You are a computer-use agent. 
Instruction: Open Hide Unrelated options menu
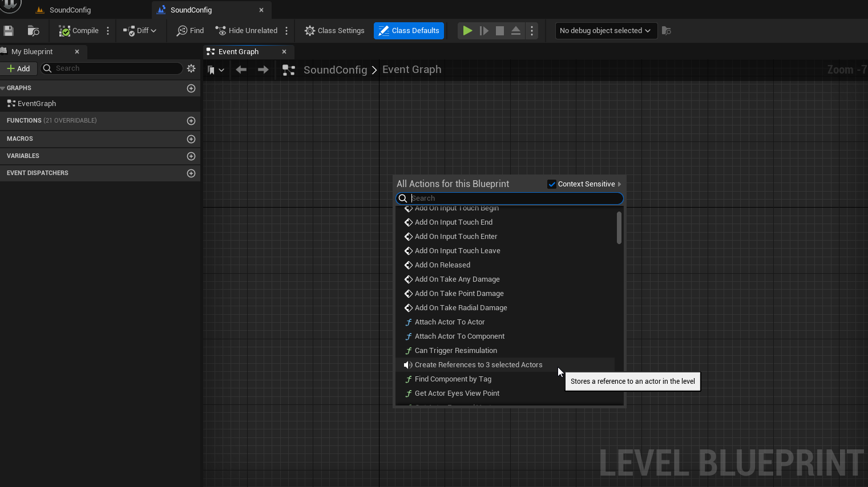pos(286,31)
